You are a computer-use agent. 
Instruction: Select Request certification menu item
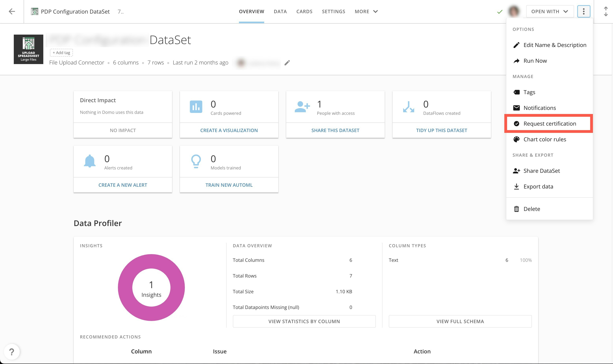click(549, 124)
